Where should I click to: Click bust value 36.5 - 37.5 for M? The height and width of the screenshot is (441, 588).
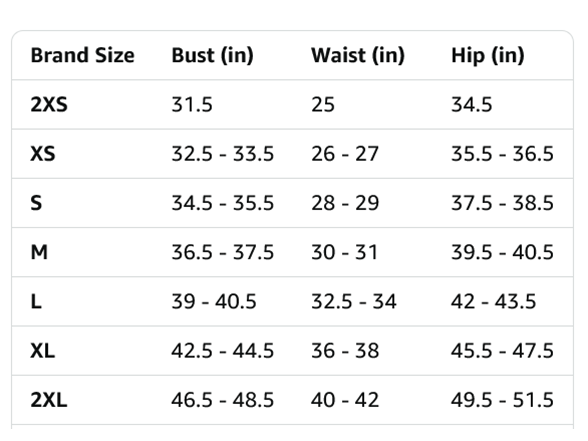tap(223, 252)
